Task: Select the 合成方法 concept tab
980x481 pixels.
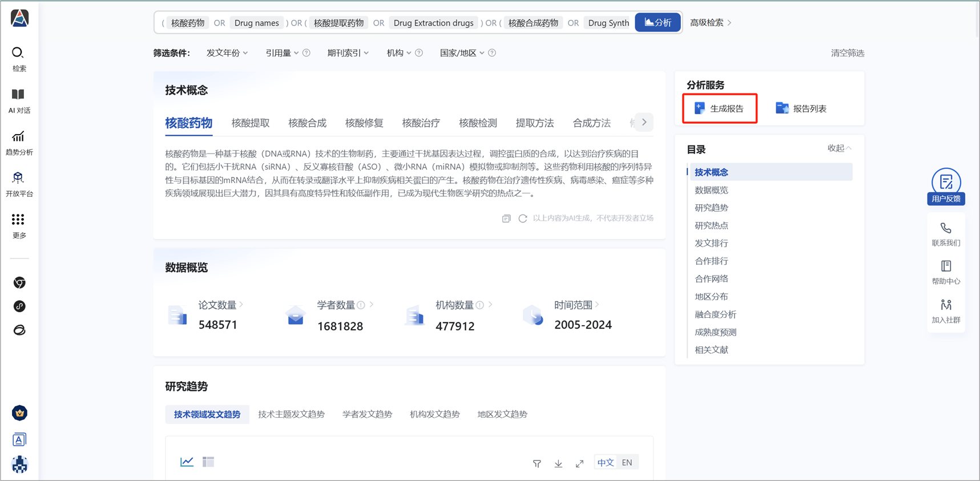Action: click(x=592, y=123)
